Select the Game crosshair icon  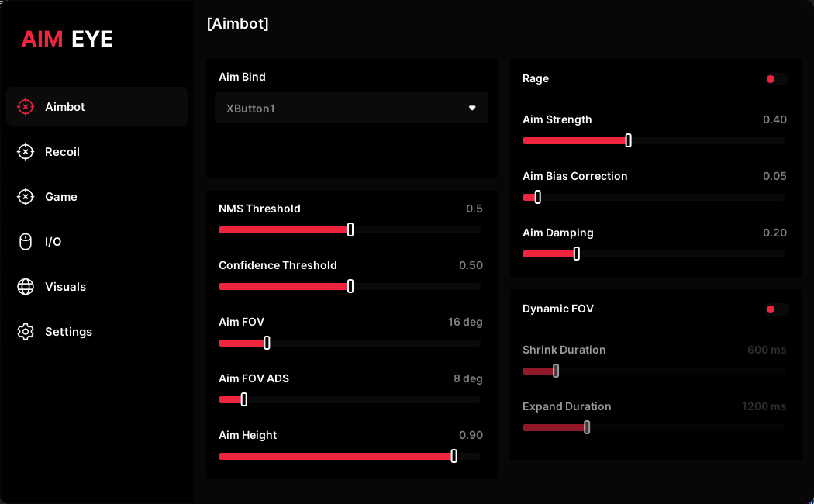26,197
